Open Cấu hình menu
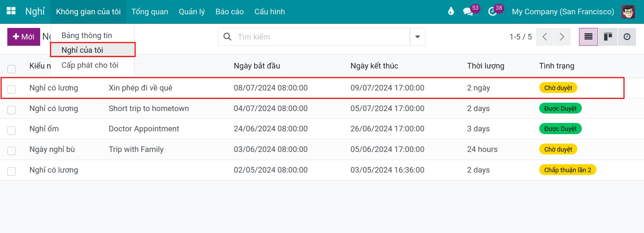 coord(270,12)
